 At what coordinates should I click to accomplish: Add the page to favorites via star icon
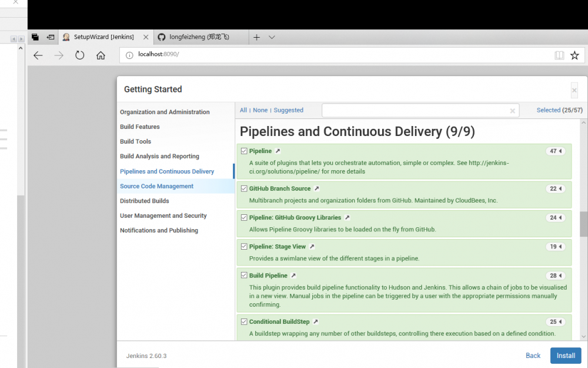click(x=574, y=55)
